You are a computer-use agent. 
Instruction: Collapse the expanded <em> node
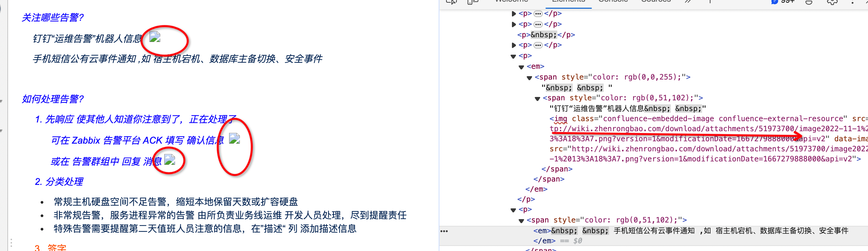(x=521, y=67)
